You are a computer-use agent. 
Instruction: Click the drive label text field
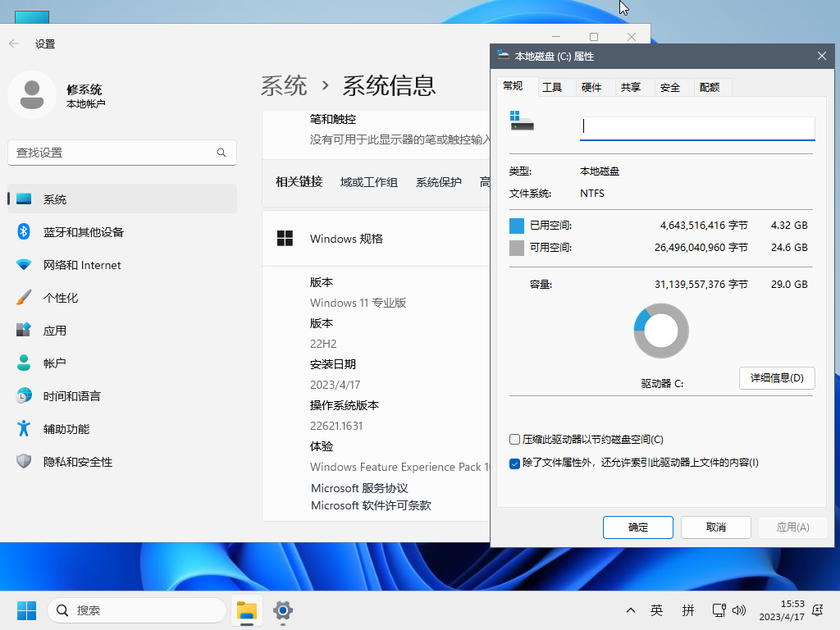[697, 127]
